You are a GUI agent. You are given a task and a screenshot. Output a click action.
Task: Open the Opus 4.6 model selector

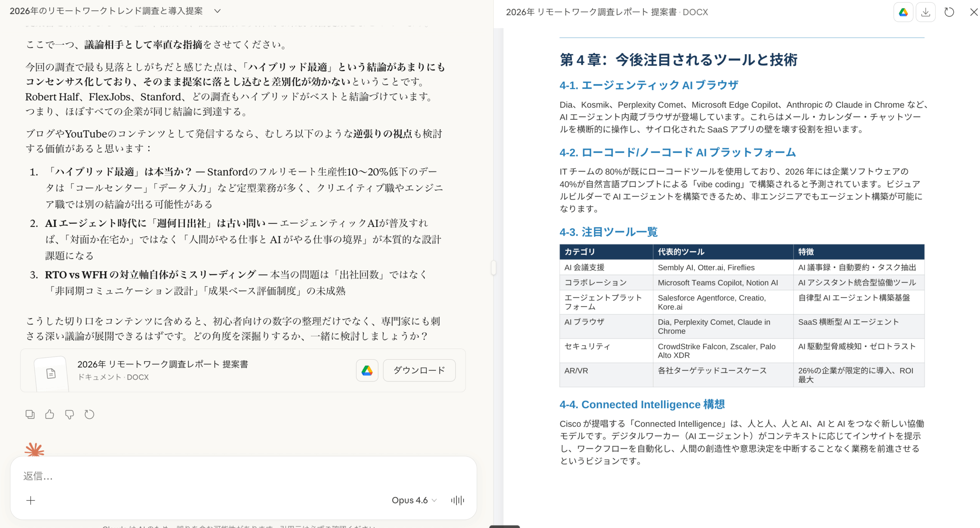pos(414,500)
